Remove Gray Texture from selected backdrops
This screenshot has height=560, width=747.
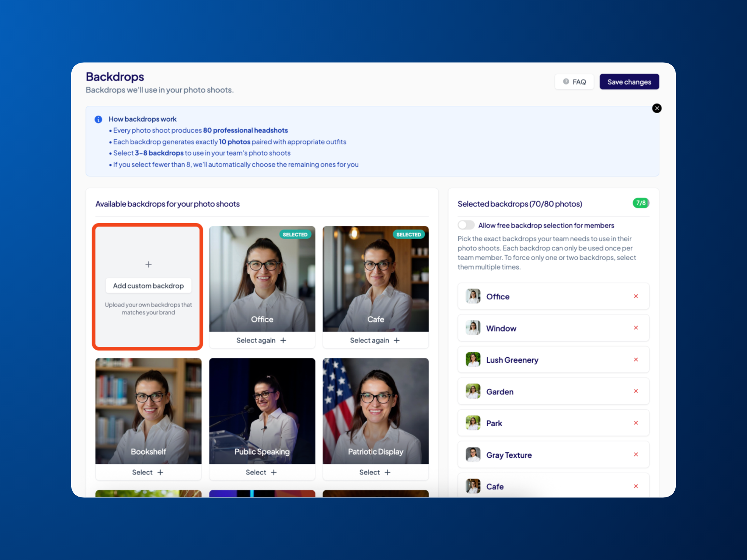pos(636,455)
